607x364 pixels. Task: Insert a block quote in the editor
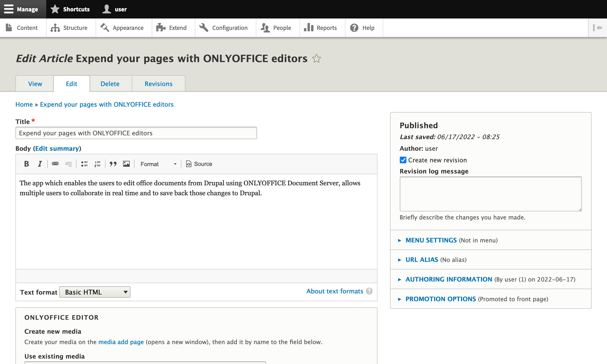tap(113, 164)
